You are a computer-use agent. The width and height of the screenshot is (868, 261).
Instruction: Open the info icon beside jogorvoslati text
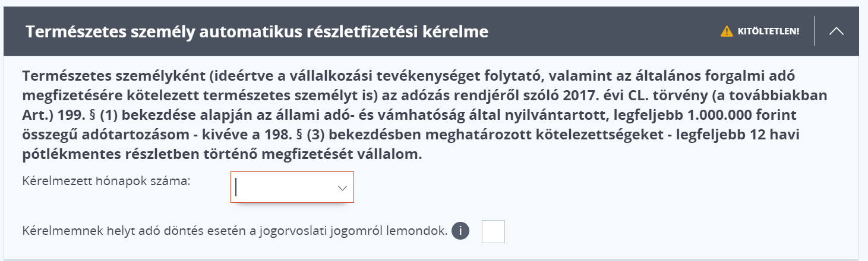click(460, 231)
